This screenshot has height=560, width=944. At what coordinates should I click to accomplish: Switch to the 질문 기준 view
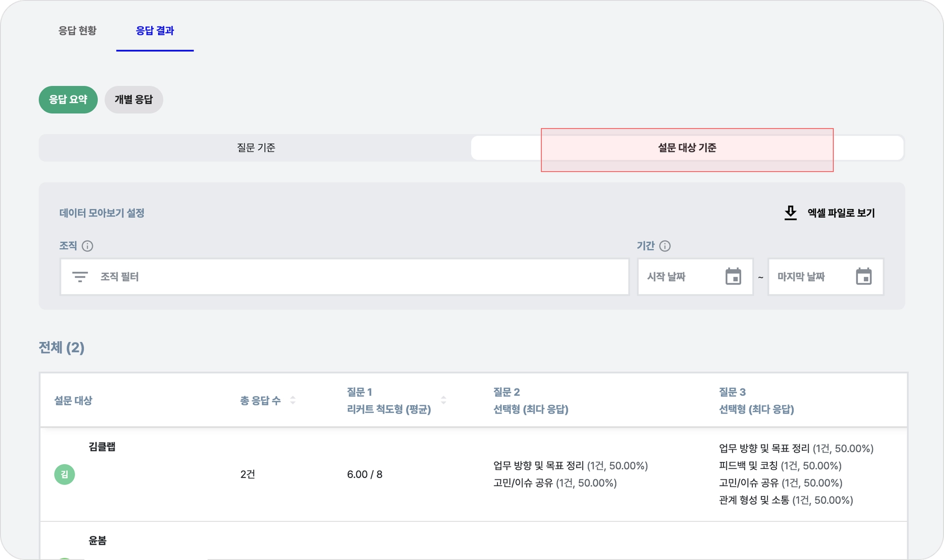point(256,148)
